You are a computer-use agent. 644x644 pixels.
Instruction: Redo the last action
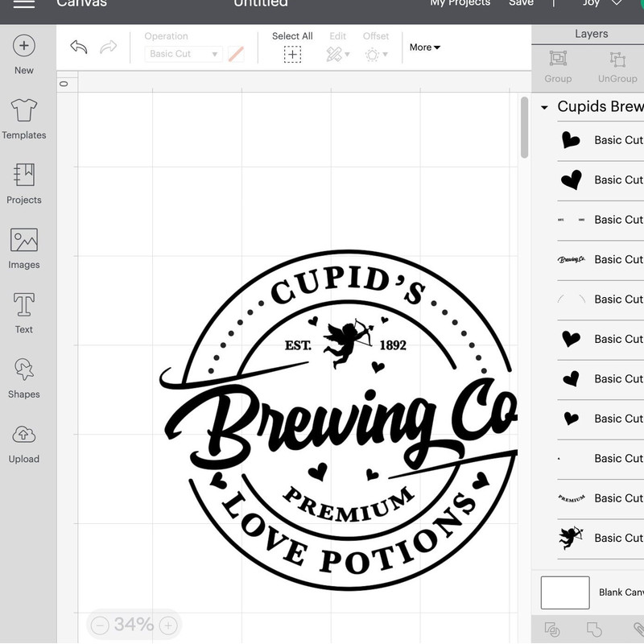(x=108, y=47)
